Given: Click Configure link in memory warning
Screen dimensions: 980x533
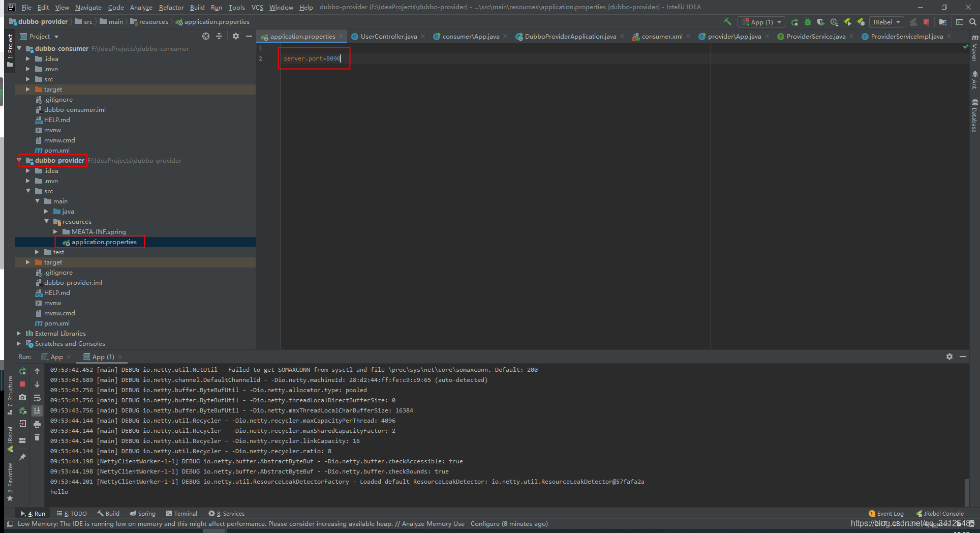Looking at the screenshot, I should (485, 524).
